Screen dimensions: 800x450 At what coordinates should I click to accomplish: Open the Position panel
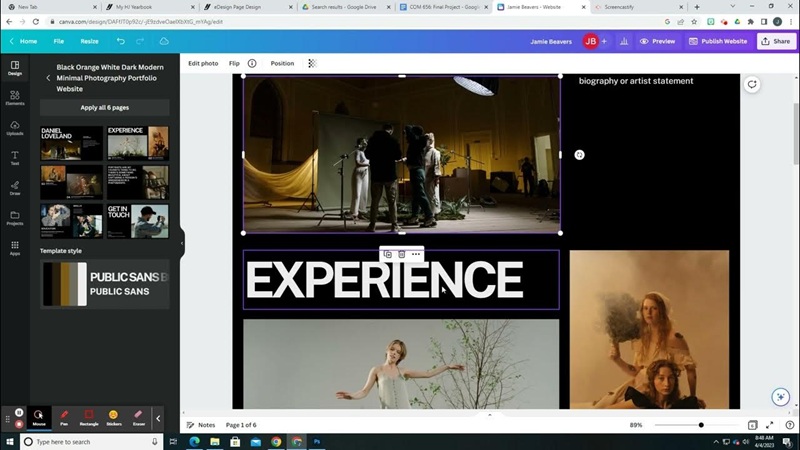pyautogui.click(x=282, y=63)
